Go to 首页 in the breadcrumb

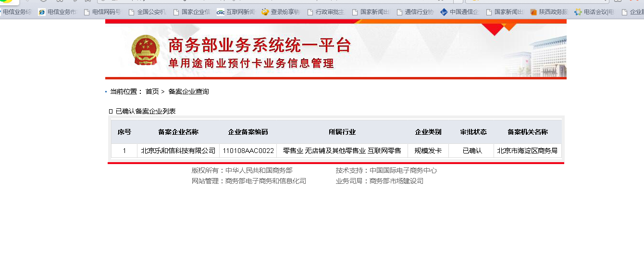(x=152, y=91)
